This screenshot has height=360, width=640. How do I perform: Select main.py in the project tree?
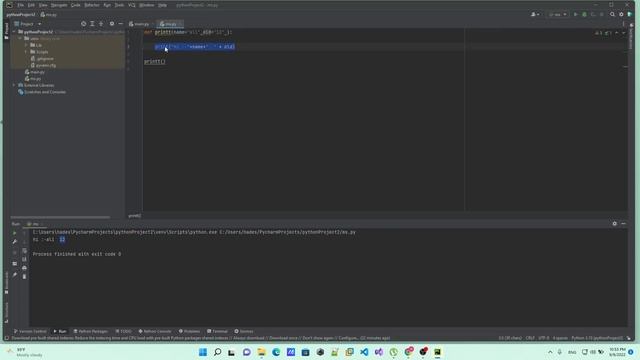click(x=35, y=72)
